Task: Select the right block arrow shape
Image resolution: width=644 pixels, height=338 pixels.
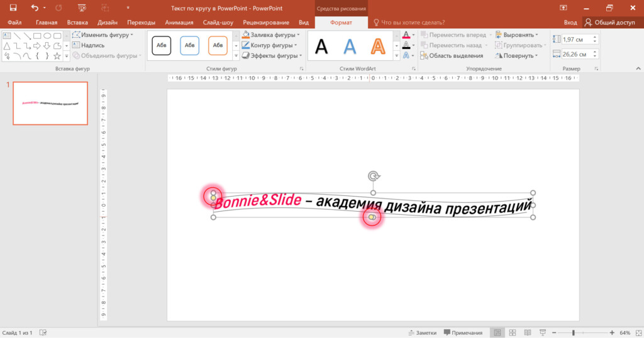Action: coord(37,46)
